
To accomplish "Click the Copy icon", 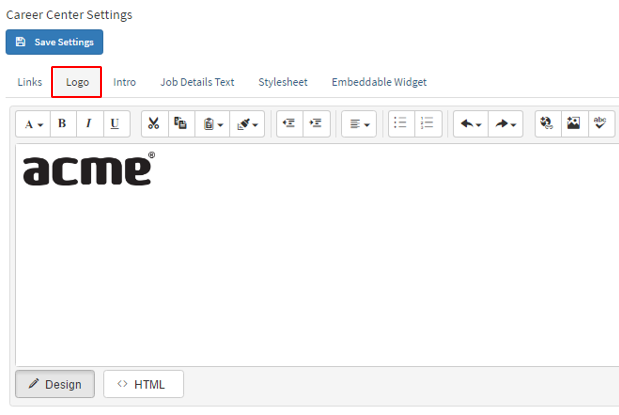I will click(180, 124).
